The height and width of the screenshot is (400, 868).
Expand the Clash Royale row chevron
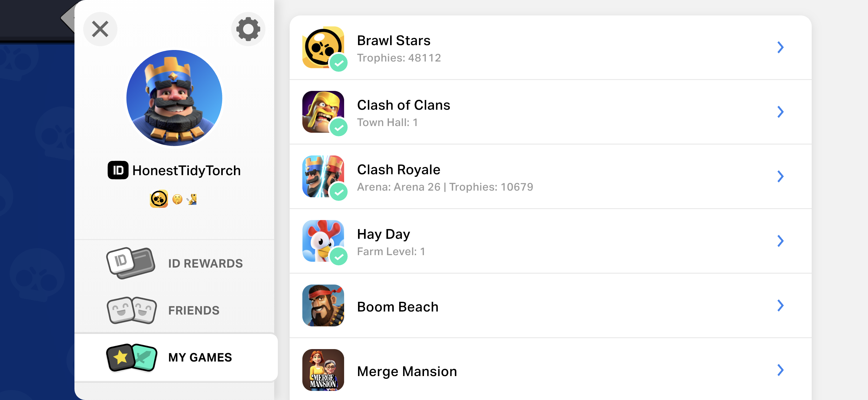781,176
